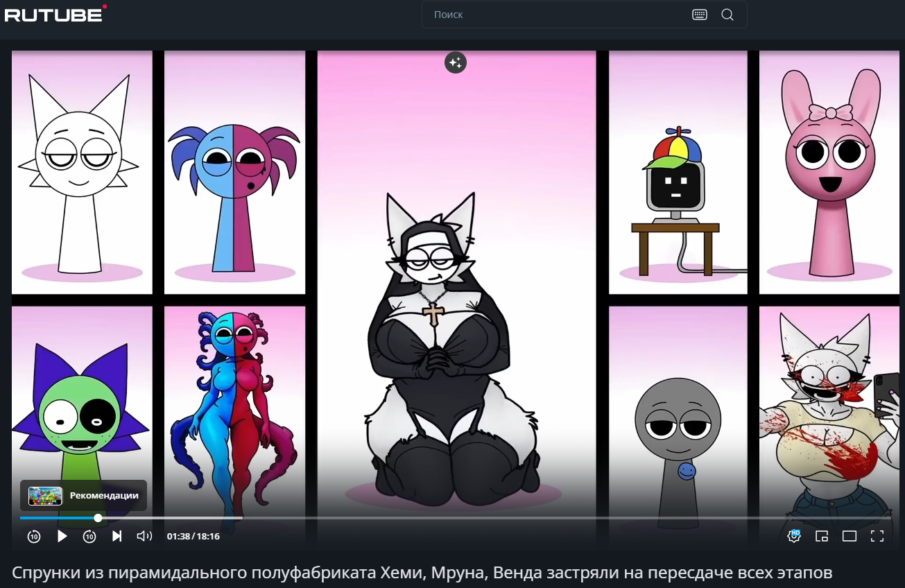The width and height of the screenshot is (905, 588).
Task: Click the RUTUBE logo
Action: coord(55,14)
